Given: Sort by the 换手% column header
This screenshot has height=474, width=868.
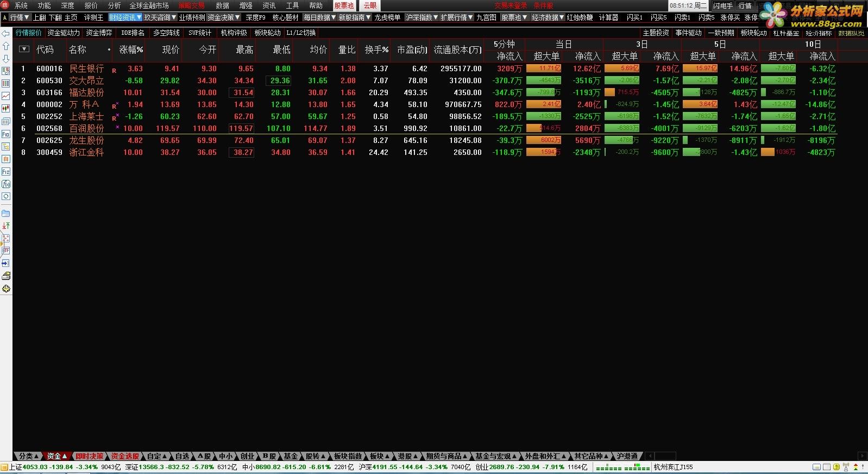Looking at the screenshot, I should pos(376,49).
